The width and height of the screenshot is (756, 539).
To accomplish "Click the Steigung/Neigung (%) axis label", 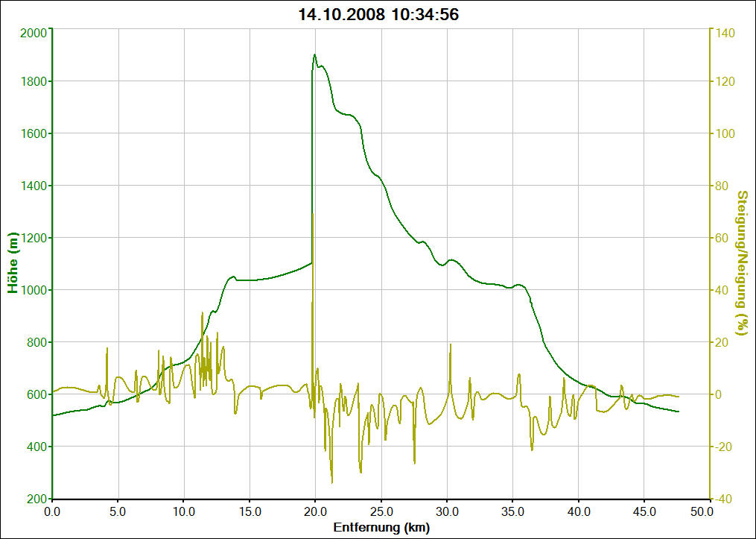I will 742,262.
